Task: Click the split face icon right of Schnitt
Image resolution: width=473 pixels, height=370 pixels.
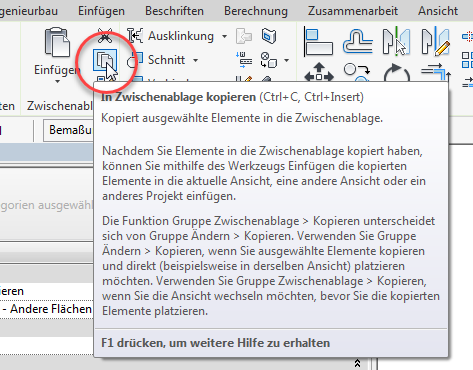Action: [x=244, y=60]
